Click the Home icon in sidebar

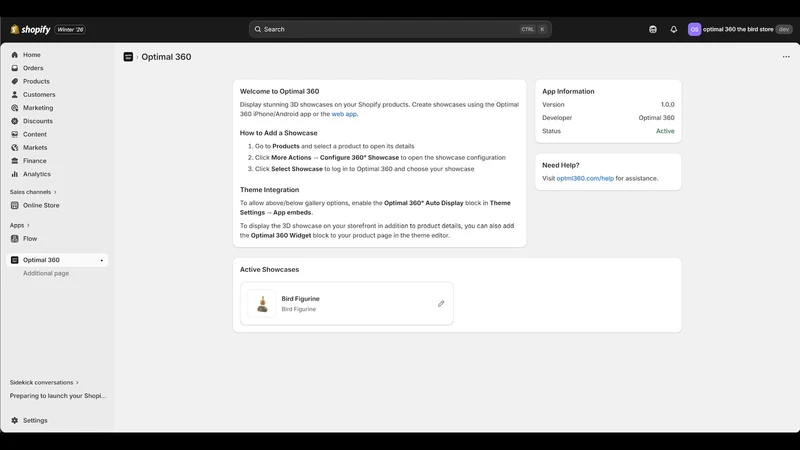15,55
